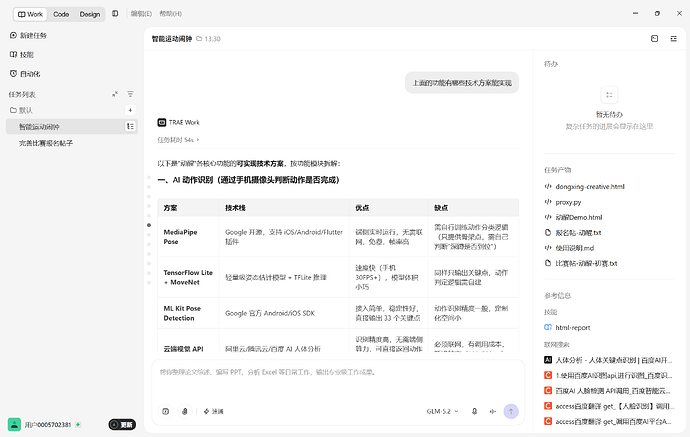Switch to the Design mode tab
Image resolution: width=690 pixels, height=437 pixels.
coord(90,14)
